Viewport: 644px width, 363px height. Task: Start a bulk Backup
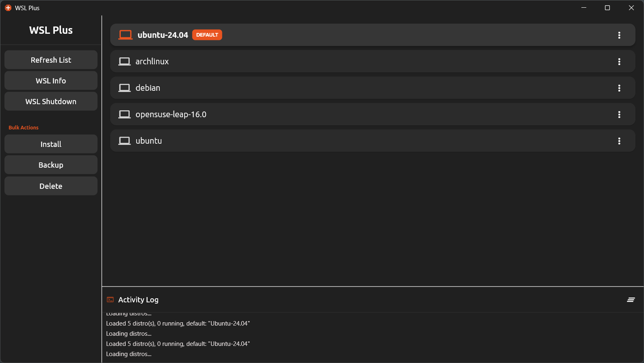(51, 165)
